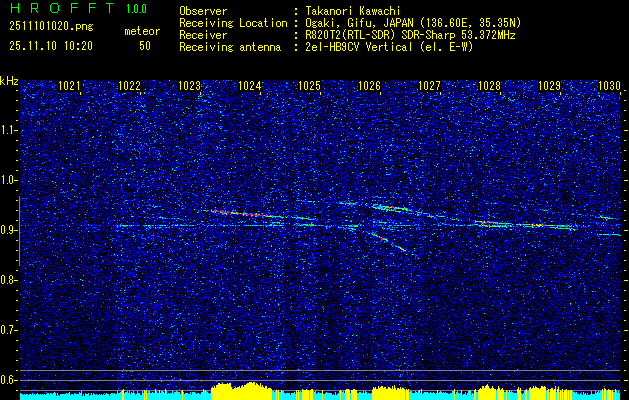Click the 0.6 kHz frequency label
Viewport: 629px width, 400px height.
point(8,380)
